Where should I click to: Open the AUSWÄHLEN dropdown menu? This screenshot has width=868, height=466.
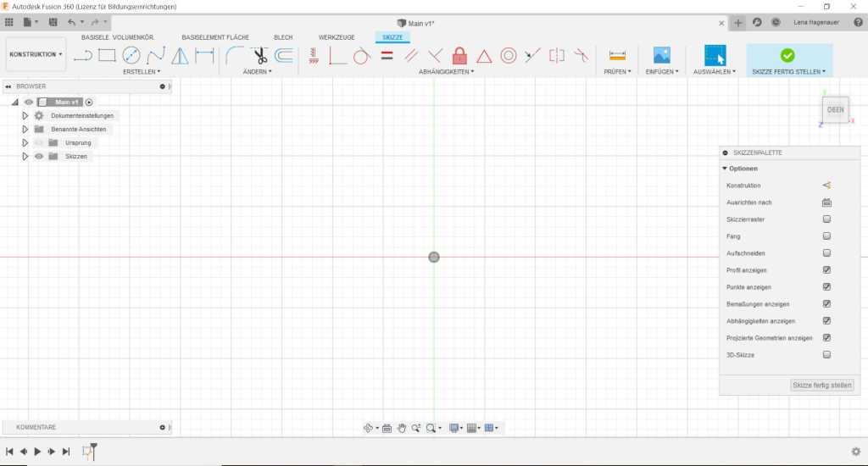point(715,72)
